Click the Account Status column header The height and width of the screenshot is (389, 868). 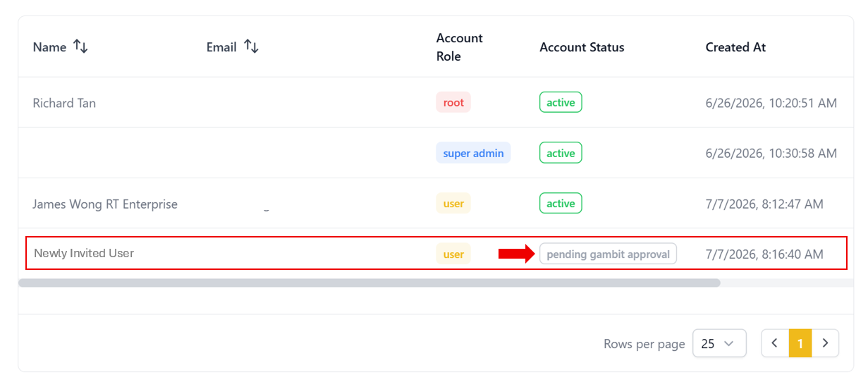pos(582,47)
